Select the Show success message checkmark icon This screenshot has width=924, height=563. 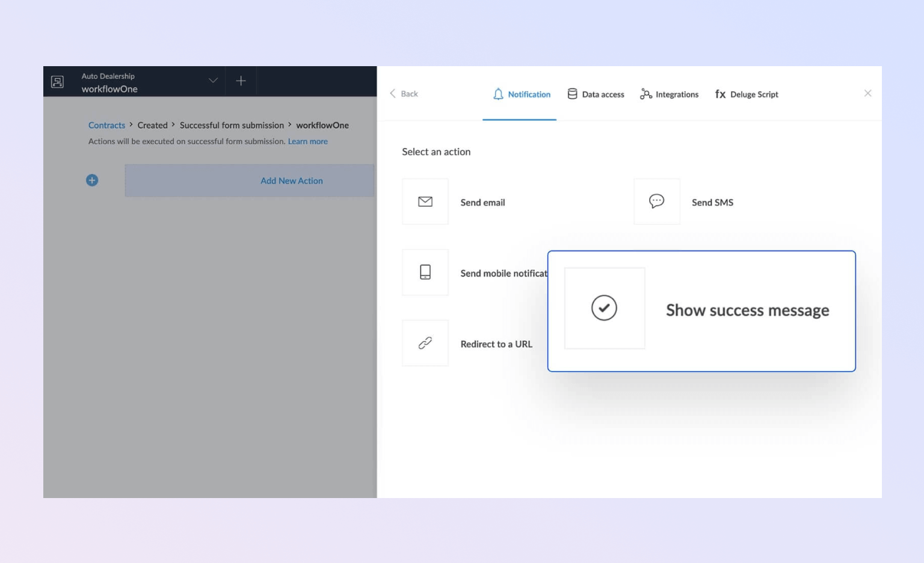pos(604,308)
